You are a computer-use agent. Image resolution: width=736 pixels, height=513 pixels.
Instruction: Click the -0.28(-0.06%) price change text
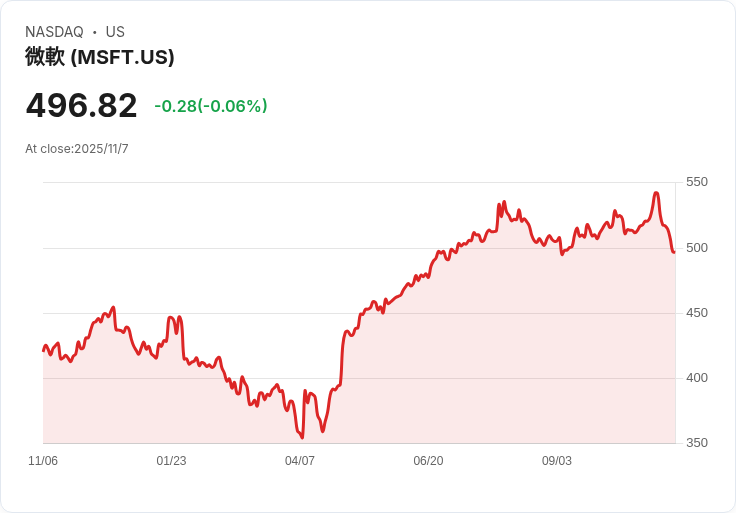click(x=211, y=106)
